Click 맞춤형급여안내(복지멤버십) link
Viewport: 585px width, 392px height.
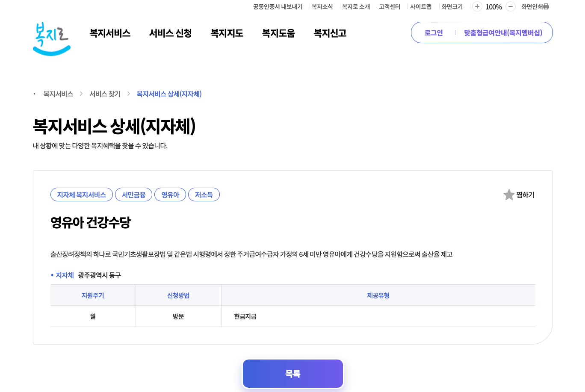(x=504, y=32)
